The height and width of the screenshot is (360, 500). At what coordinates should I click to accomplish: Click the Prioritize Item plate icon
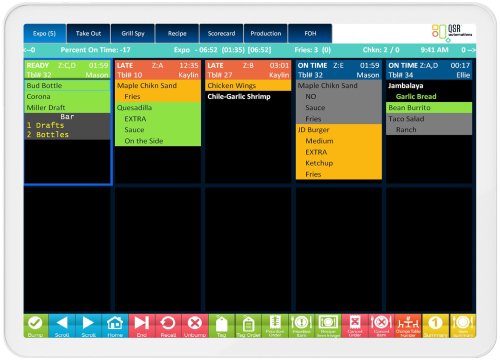pos(302,326)
